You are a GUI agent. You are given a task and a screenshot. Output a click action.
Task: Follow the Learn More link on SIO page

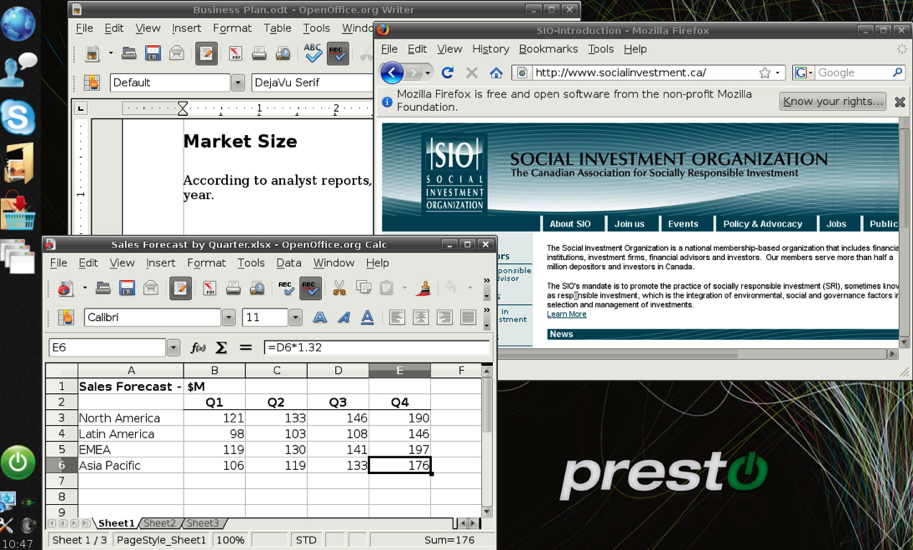click(x=567, y=314)
